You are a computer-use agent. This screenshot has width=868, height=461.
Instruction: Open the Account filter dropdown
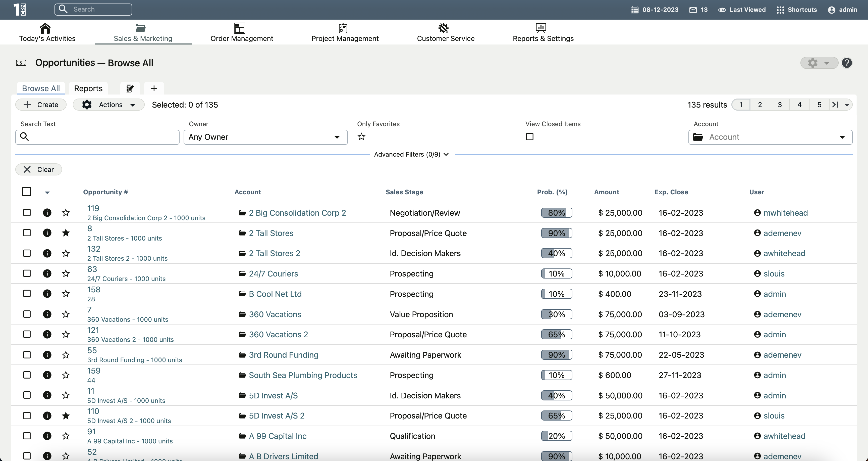[770, 137]
